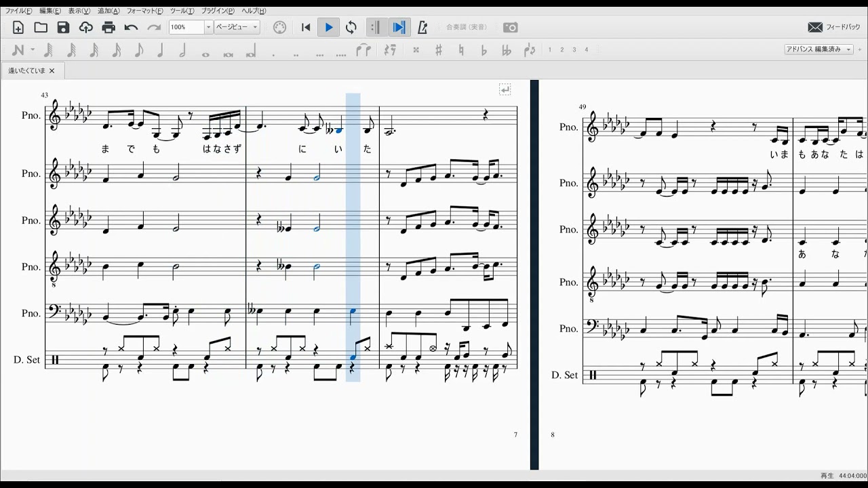Open the 編集(E) menu
This screenshot has height=488, width=868.
[50, 11]
